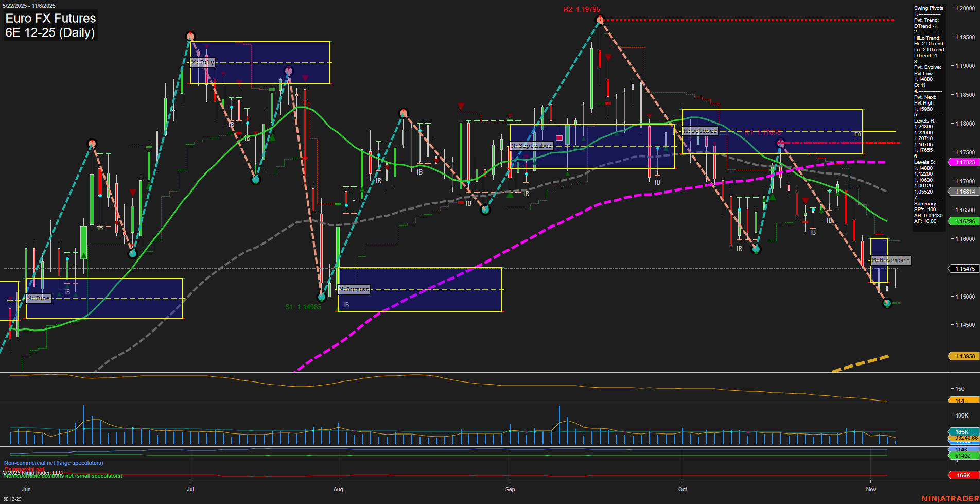
Task: Click the globe icon at the November swing low
Action: (x=886, y=304)
